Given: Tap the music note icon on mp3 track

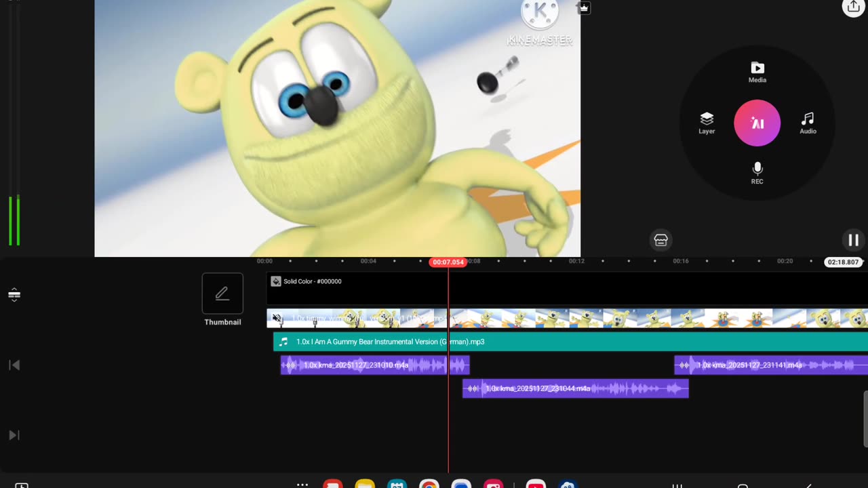Looking at the screenshot, I should (x=283, y=342).
